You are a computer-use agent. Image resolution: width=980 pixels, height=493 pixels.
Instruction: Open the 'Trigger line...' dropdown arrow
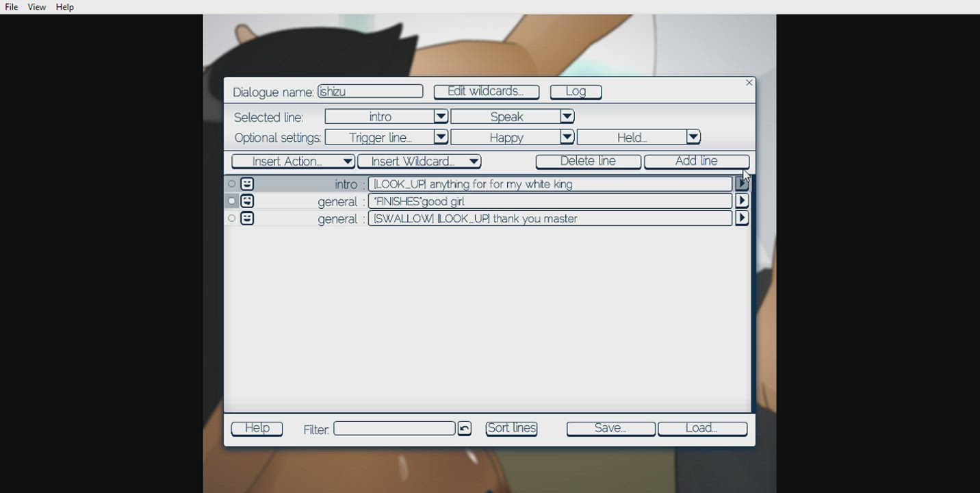click(x=441, y=138)
